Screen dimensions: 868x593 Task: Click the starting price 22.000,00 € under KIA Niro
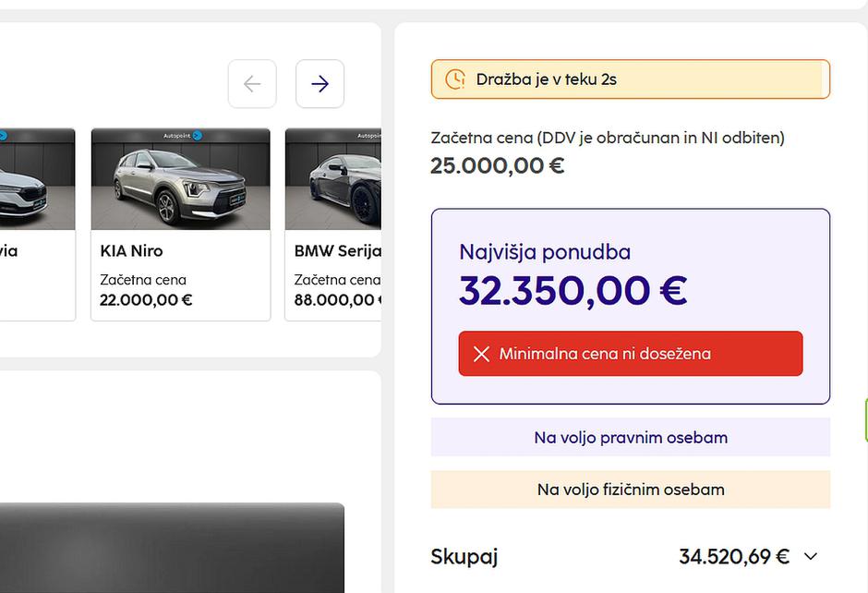pyautogui.click(x=145, y=299)
